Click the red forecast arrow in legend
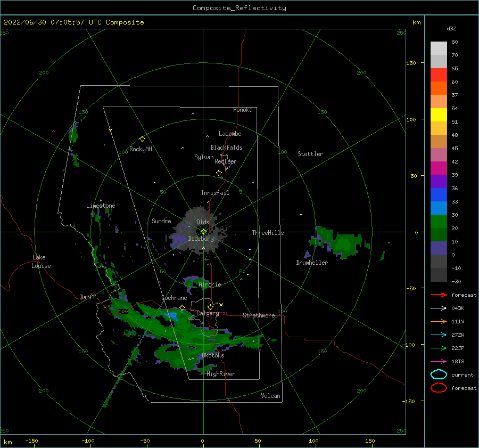This screenshot has width=479, height=448. click(439, 295)
